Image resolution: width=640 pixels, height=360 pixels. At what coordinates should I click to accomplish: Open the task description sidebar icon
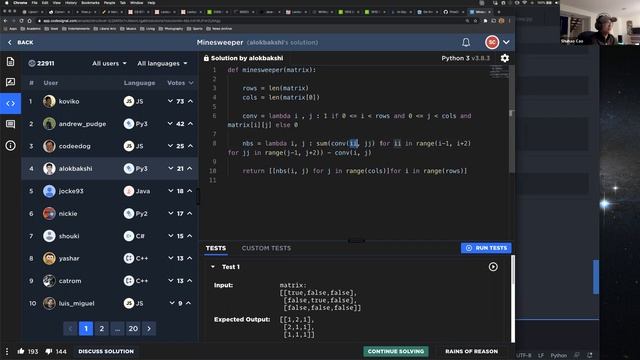11,62
